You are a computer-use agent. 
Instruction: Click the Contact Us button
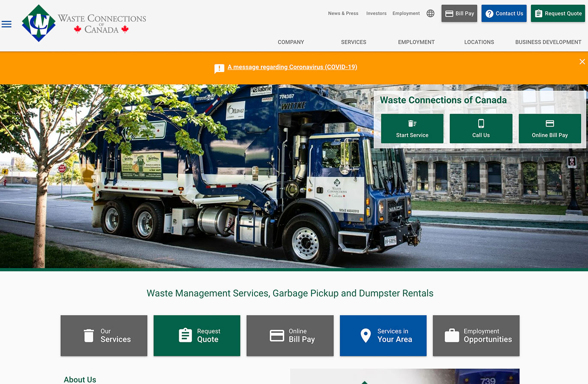point(504,13)
